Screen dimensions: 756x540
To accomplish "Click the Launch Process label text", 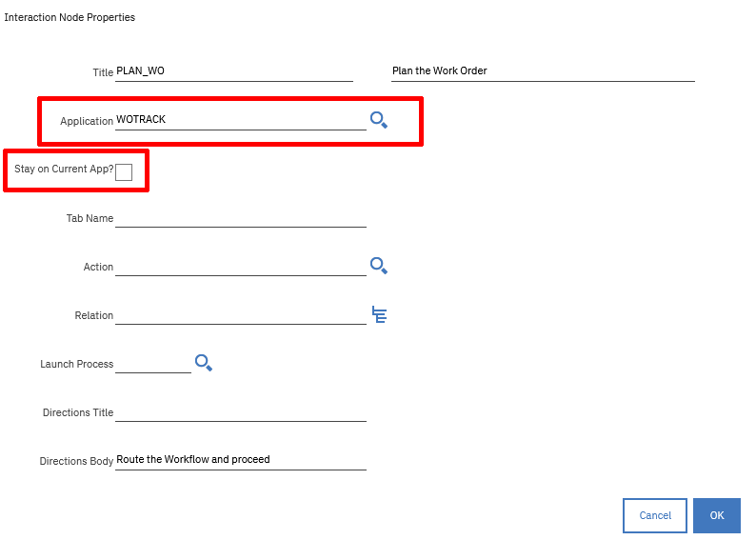I will pos(77,364).
